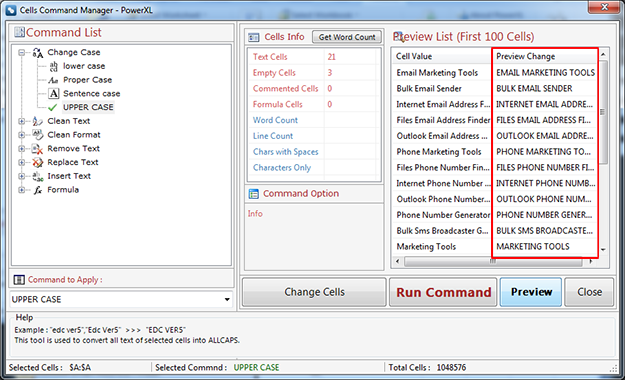The image size is (625, 380).
Task: Click the Phone Marketing Tools cell value
Action: click(438, 152)
